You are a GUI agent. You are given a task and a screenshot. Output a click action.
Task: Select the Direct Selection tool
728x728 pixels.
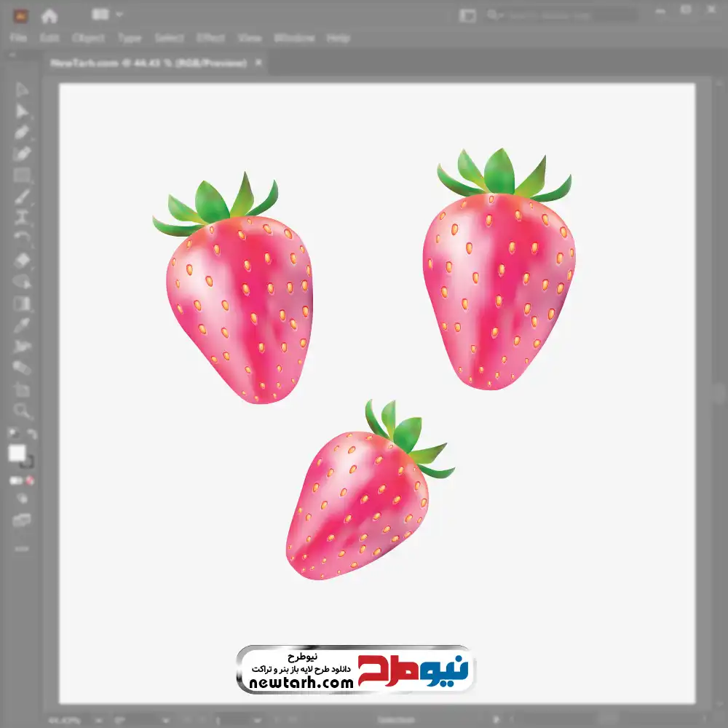pos(22,111)
